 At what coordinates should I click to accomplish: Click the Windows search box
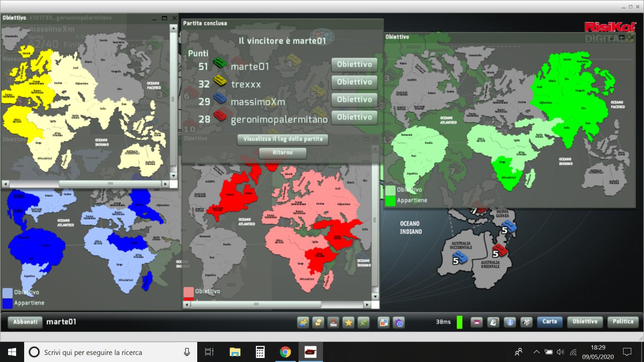(x=111, y=352)
